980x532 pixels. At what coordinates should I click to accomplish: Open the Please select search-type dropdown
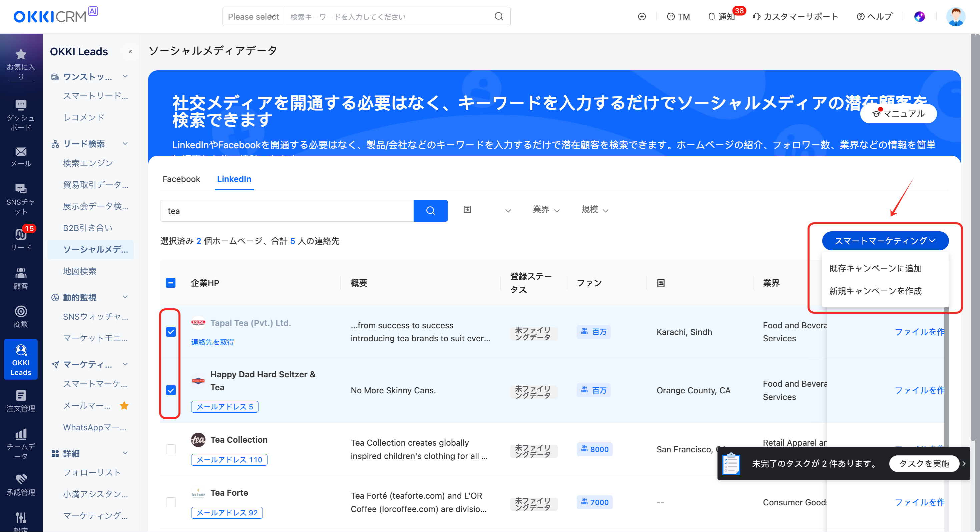pyautogui.click(x=253, y=16)
